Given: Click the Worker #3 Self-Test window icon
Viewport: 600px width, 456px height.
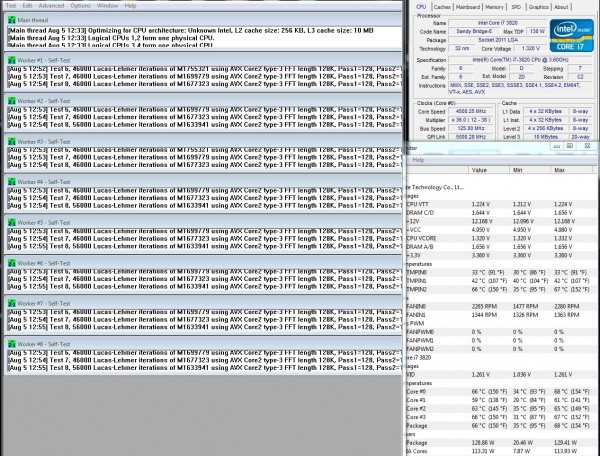Looking at the screenshot, I should [12, 142].
